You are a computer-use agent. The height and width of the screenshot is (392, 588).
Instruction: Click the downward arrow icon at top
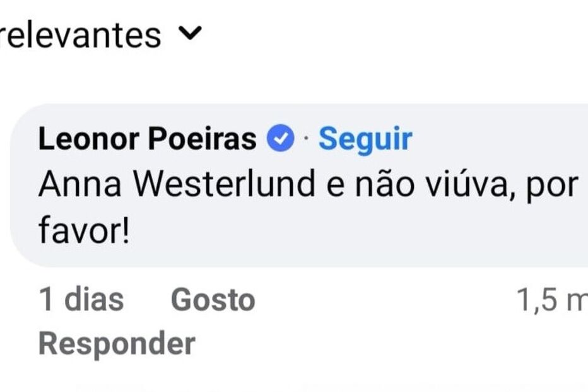click(189, 35)
